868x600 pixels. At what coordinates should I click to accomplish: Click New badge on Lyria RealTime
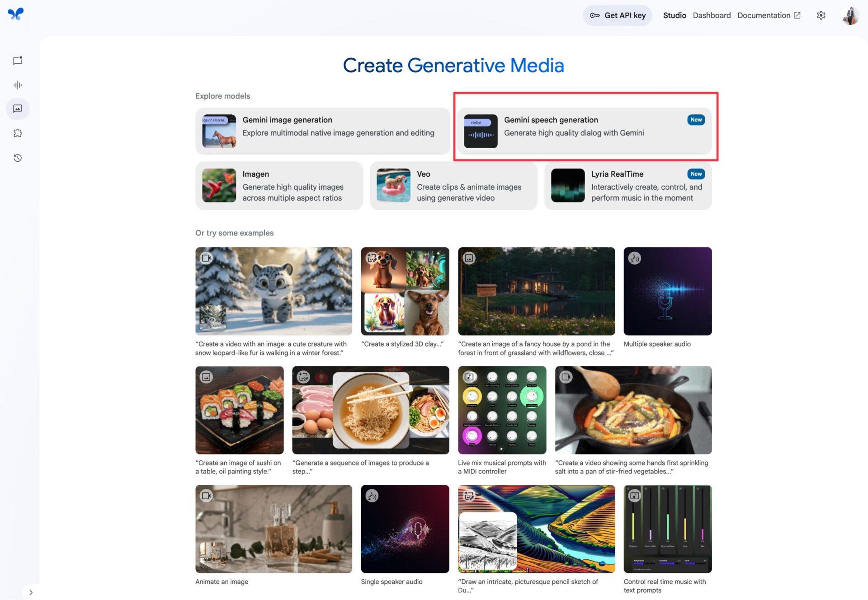[x=696, y=174]
